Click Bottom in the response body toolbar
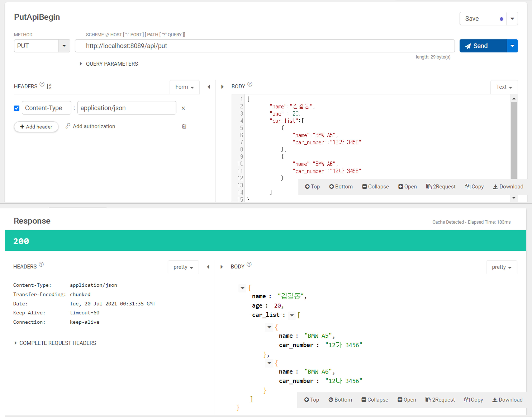The width and height of the screenshot is (532, 417). pyautogui.click(x=340, y=400)
